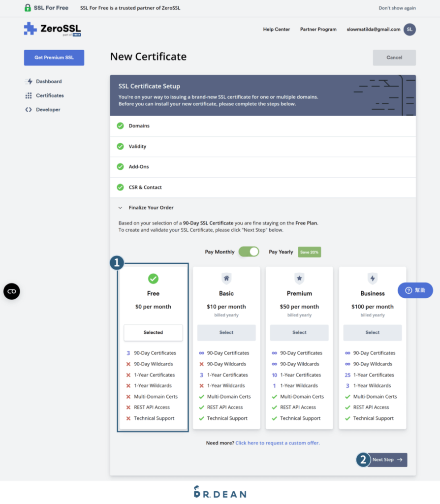This screenshot has width=440, height=504.
Task: Click the ZeroSSL logo in the header
Action: click(51, 29)
